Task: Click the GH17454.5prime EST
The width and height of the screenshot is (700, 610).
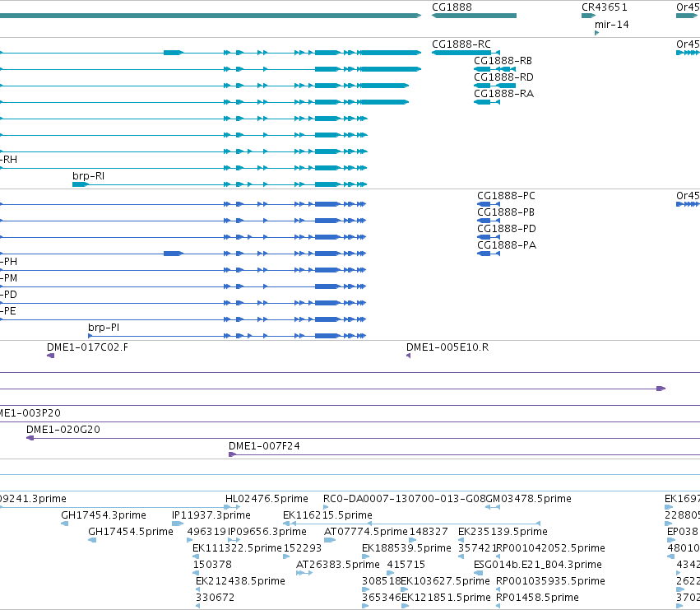Action: (x=92, y=540)
